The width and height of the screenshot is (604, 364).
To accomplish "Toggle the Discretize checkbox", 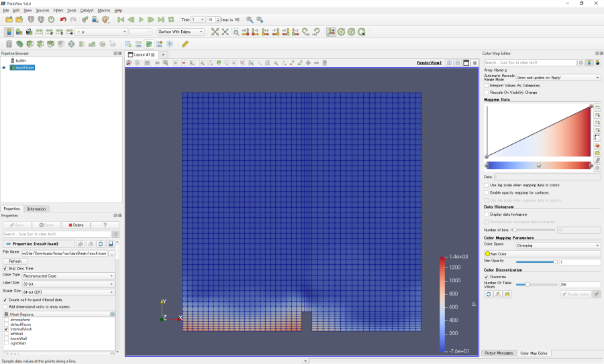I will click(486, 277).
